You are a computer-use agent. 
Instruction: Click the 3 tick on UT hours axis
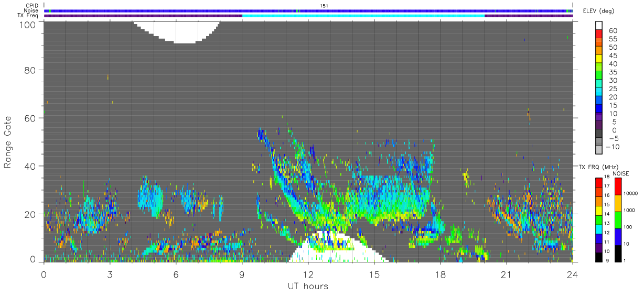(x=110, y=274)
